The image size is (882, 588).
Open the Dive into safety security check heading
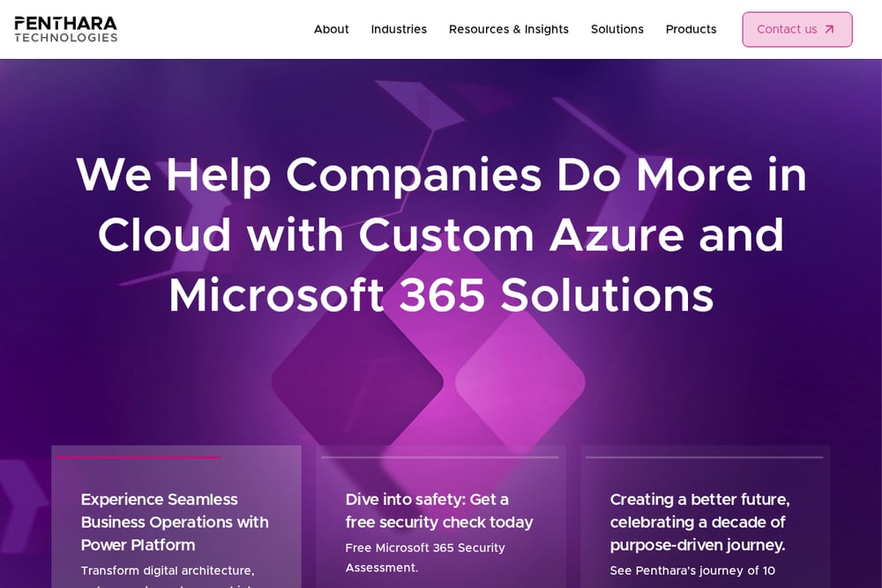pos(439,511)
